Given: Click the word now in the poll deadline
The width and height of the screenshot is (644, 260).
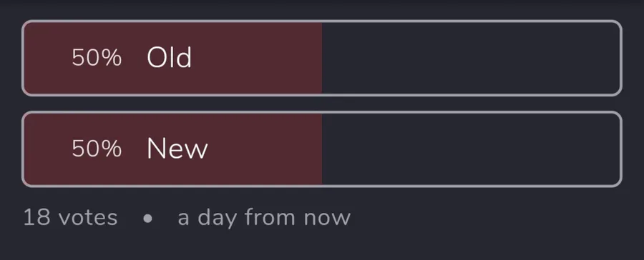Looking at the screenshot, I should pos(327,219).
